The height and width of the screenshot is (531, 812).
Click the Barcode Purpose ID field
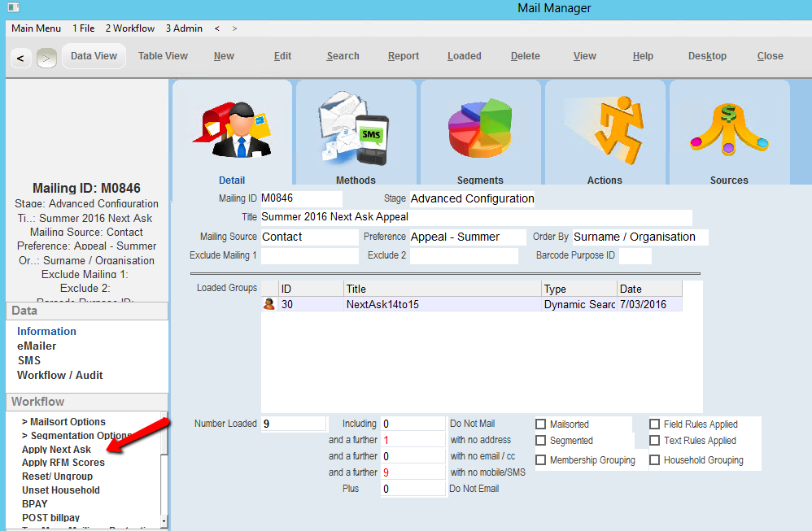(x=635, y=255)
